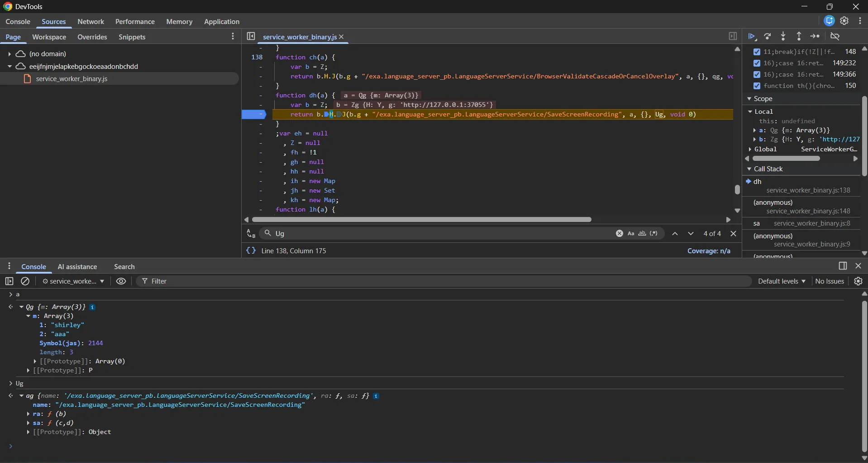Create live expression with eye icon

pos(121,281)
